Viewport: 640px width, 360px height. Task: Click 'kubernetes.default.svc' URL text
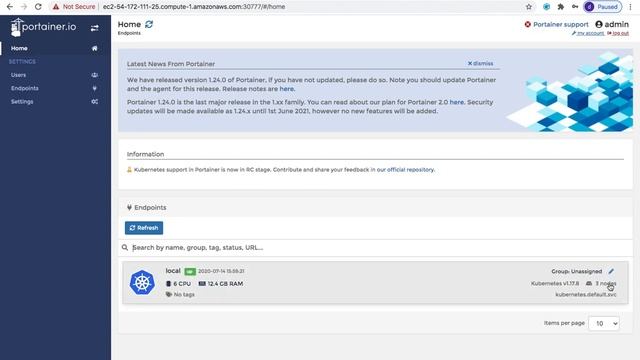tap(586, 294)
